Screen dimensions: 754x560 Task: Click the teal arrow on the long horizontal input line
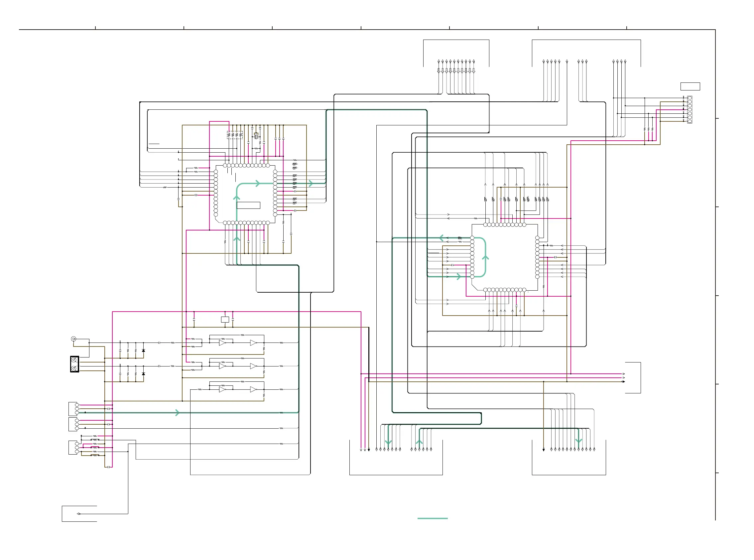[x=177, y=413]
